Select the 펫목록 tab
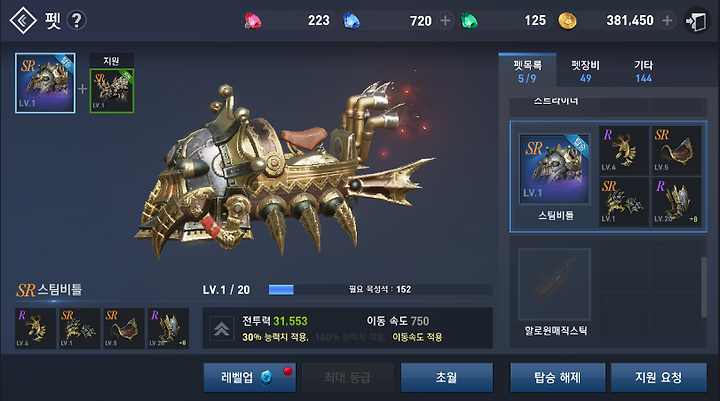Viewport: 720px width, 401px height. pyautogui.click(x=527, y=71)
